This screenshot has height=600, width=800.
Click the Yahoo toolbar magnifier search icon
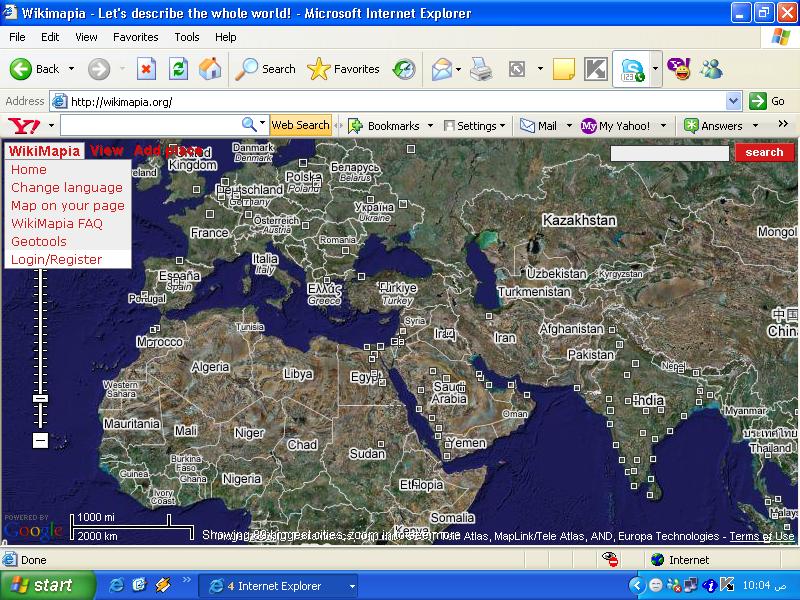click(248, 124)
